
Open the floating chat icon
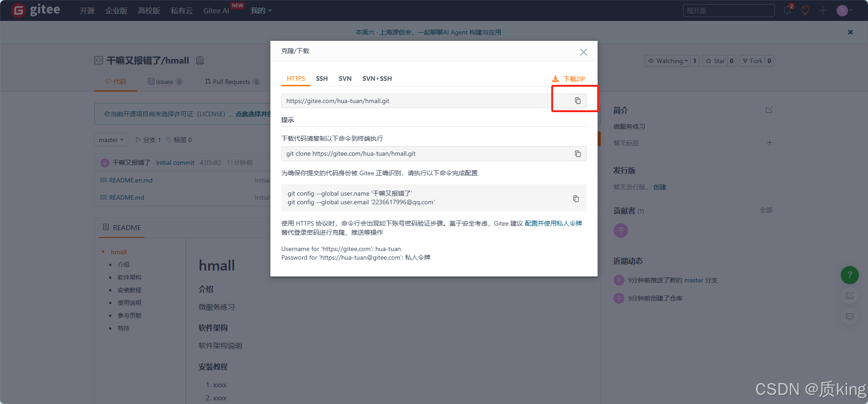pyautogui.click(x=850, y=316)
